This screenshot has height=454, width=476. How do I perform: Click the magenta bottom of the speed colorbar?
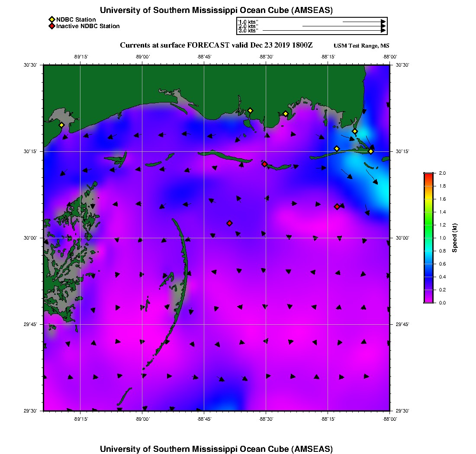[x=428, y=301]
